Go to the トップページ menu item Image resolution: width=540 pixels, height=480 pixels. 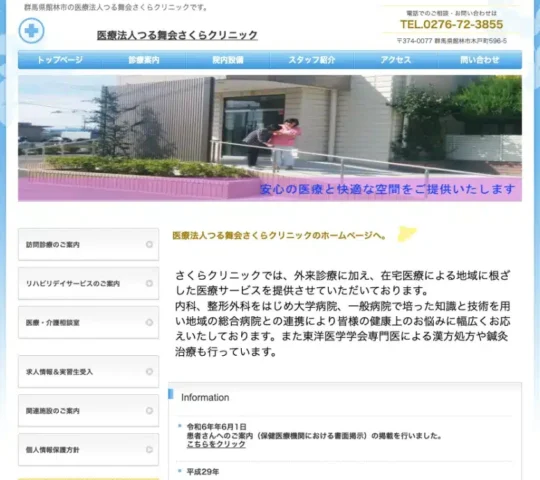pos(60,60)
